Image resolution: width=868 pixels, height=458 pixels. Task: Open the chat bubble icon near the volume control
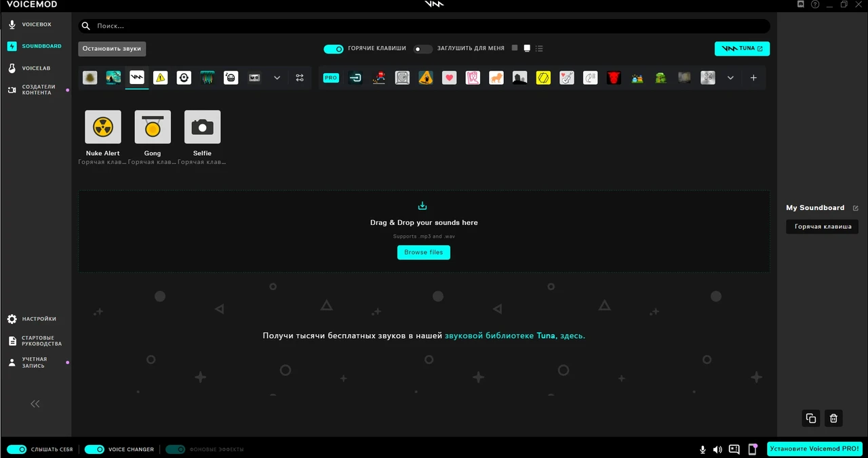(x=734, y=449)
